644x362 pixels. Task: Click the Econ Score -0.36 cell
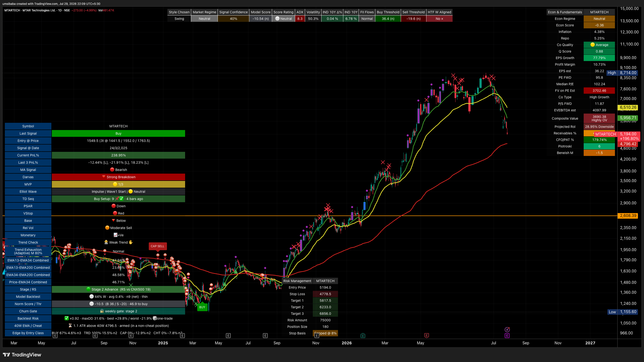[x=599, y=25]
